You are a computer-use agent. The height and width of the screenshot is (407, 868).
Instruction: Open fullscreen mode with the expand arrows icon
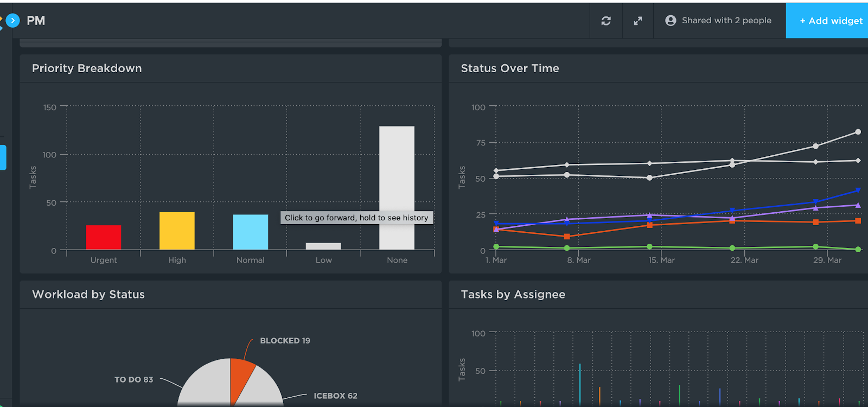pos(638,21)
